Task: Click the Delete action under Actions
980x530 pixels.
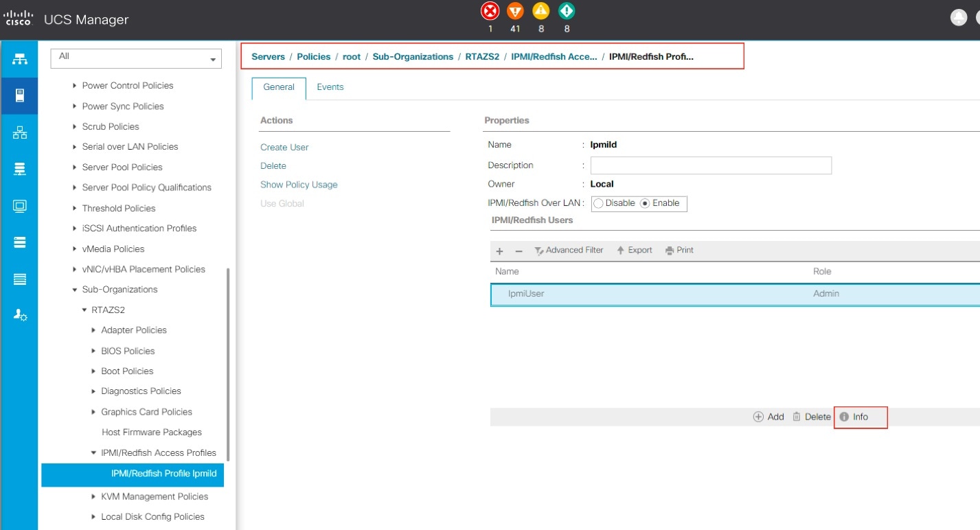Action: pos(273,166)
